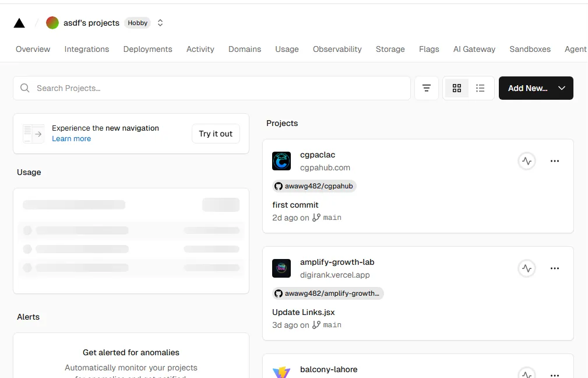Open the amplify-growth-lab more options menu
Viewport: 588px width, 378px height.
click(555, 268)
